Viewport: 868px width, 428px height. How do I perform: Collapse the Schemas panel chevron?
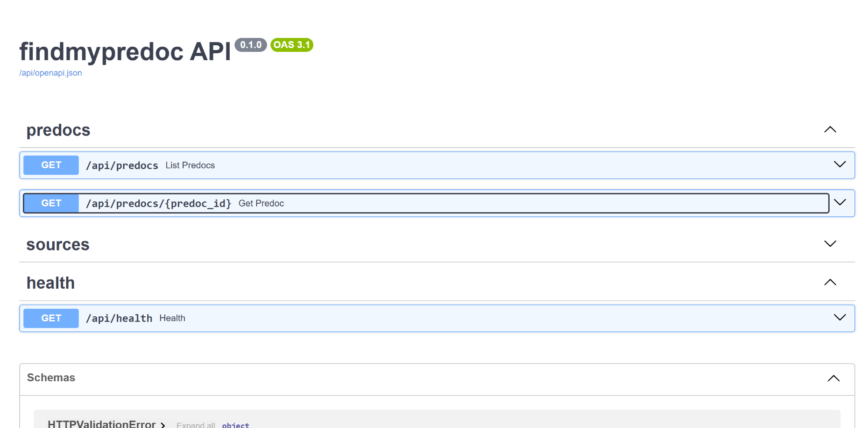coord(833,378)
